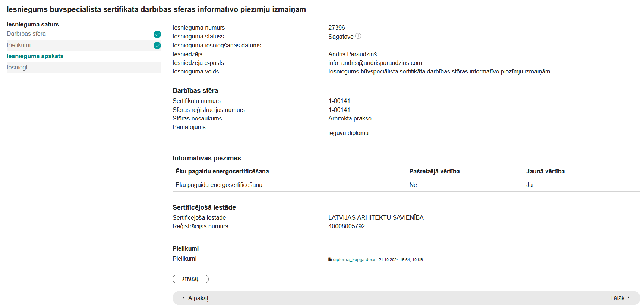This screenshot has width=644, height=307.
Task: Click the Iesniedzēja e-pasts label
Action: point(198,63)
